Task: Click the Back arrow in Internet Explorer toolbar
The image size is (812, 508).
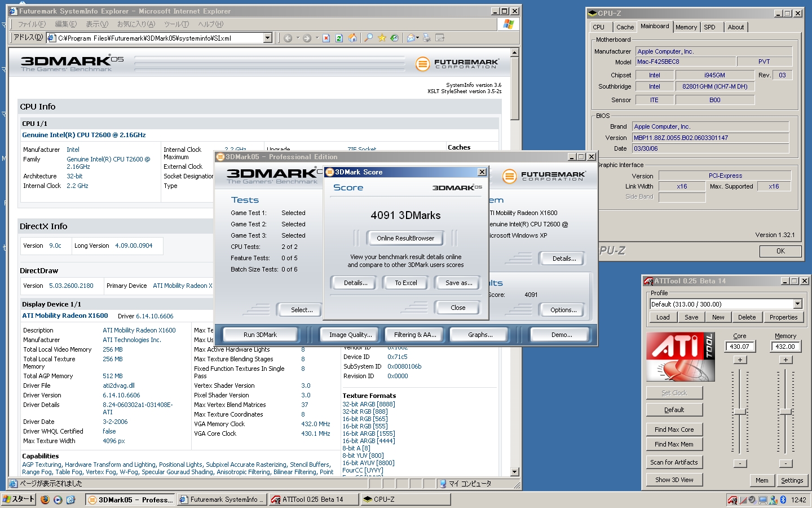Action: [288, 38]
